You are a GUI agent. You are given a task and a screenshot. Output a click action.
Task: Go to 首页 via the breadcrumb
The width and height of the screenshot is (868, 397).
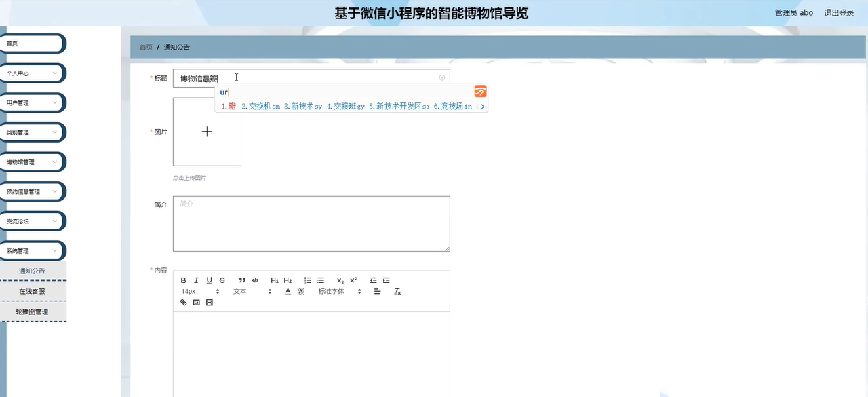146,48
